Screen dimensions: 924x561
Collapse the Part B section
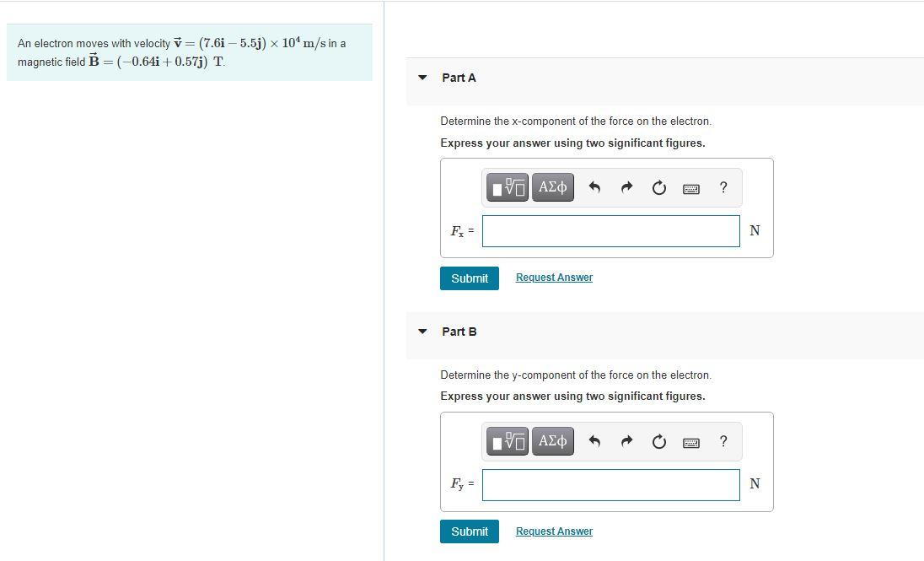422,332
